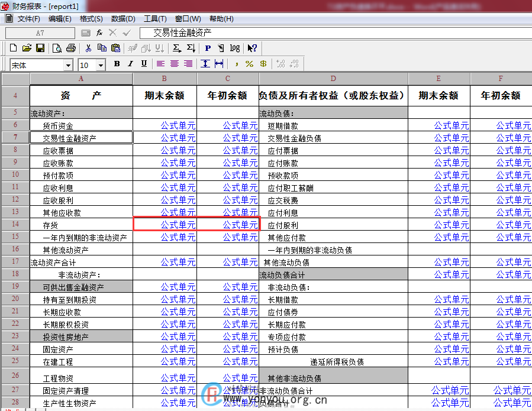This screenshot has width=532, height=411.
Task: Apply thousands separator comma format
Action: (x=237, y=64)
